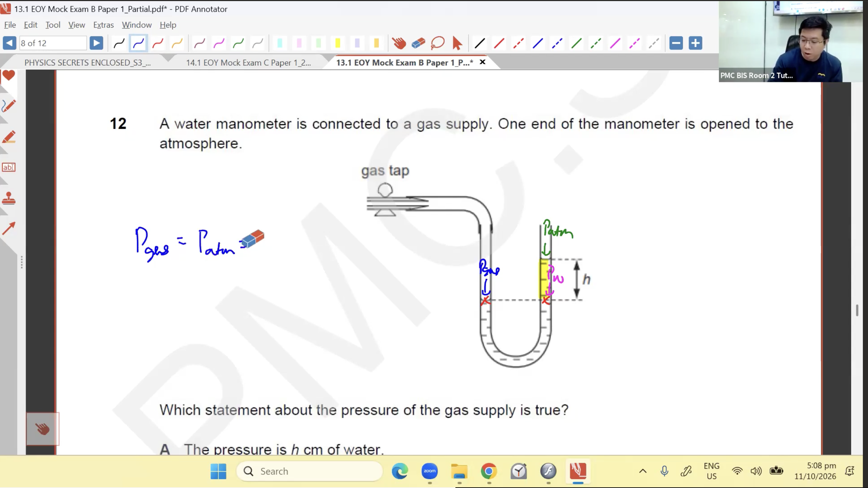Activate the pan hand tool in toolbar
This screenshot has height=488, width=868.
click(399, 43)
